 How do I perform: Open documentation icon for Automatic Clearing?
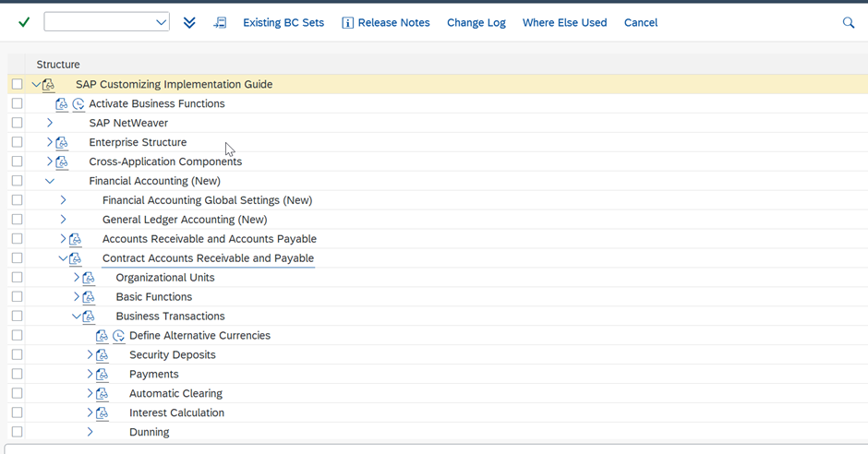102,394
